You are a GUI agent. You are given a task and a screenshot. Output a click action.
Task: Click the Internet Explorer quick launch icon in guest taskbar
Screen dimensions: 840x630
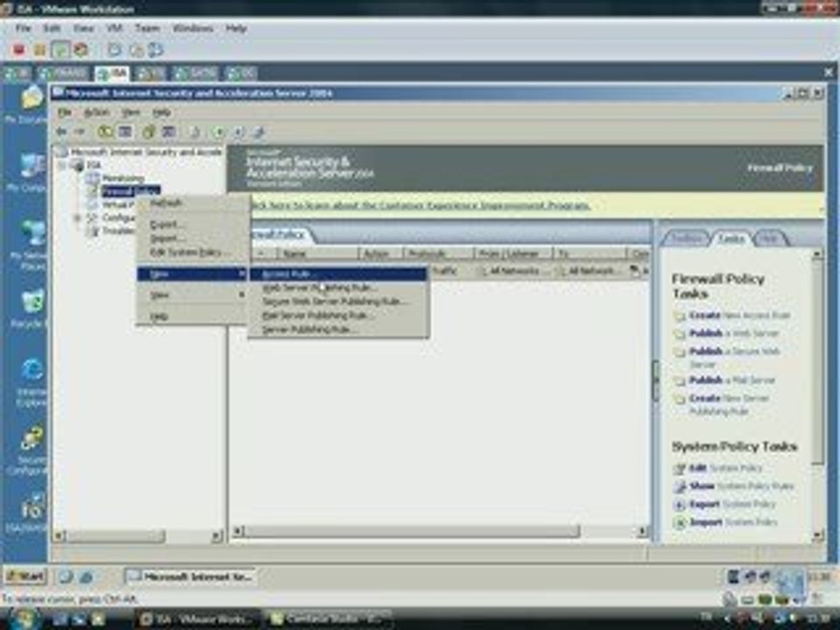click(86, 577)
